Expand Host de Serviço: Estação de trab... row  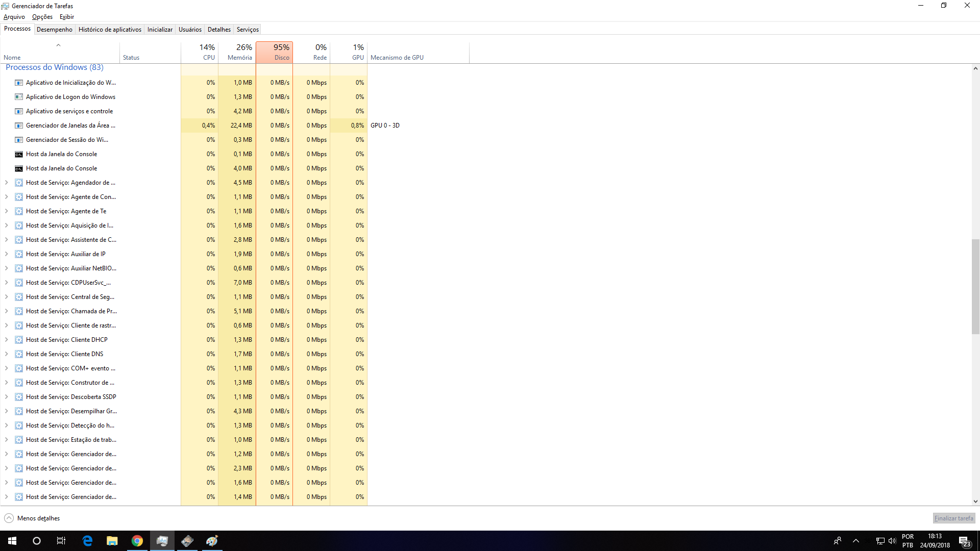click(x=6, y=440)
